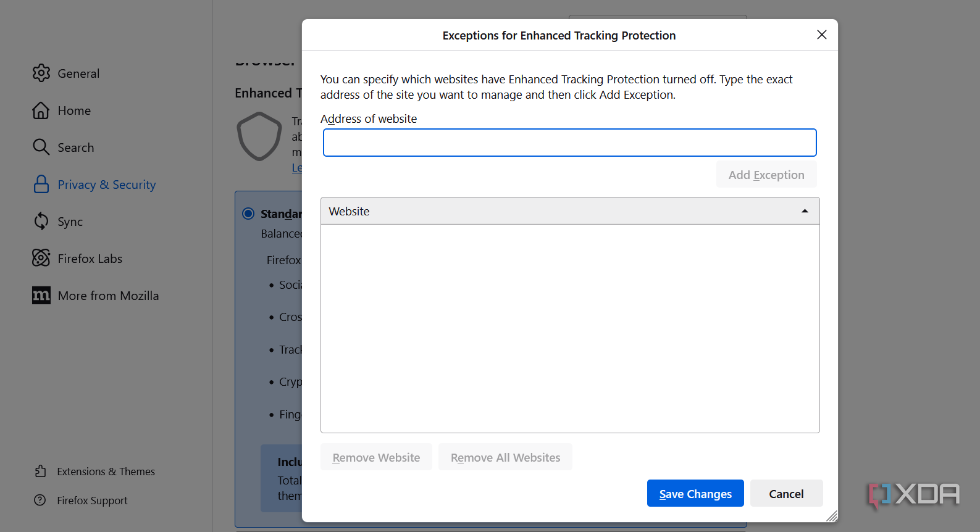Open the Home settings tab
The image size is (980, 532).
[74, 110]
